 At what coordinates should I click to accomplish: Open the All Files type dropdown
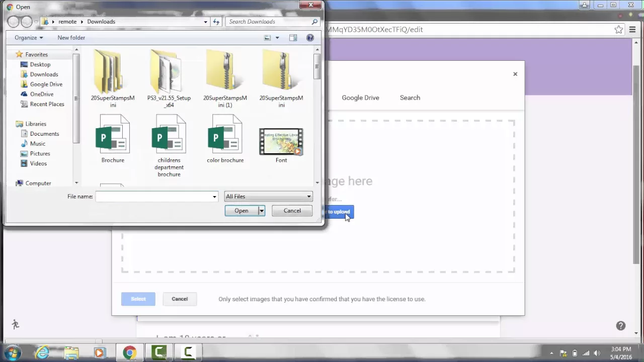(x=268, y=197)
